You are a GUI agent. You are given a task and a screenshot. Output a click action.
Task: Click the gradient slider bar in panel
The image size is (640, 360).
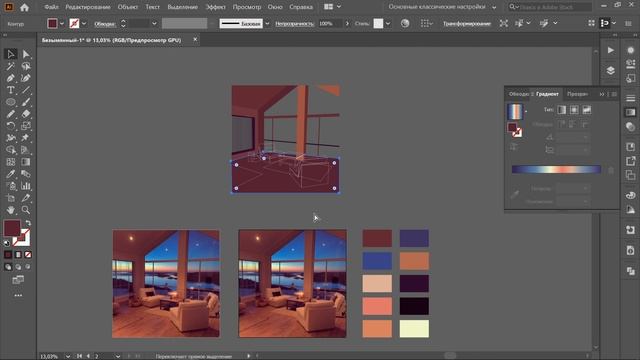click(x=556, y=169)
